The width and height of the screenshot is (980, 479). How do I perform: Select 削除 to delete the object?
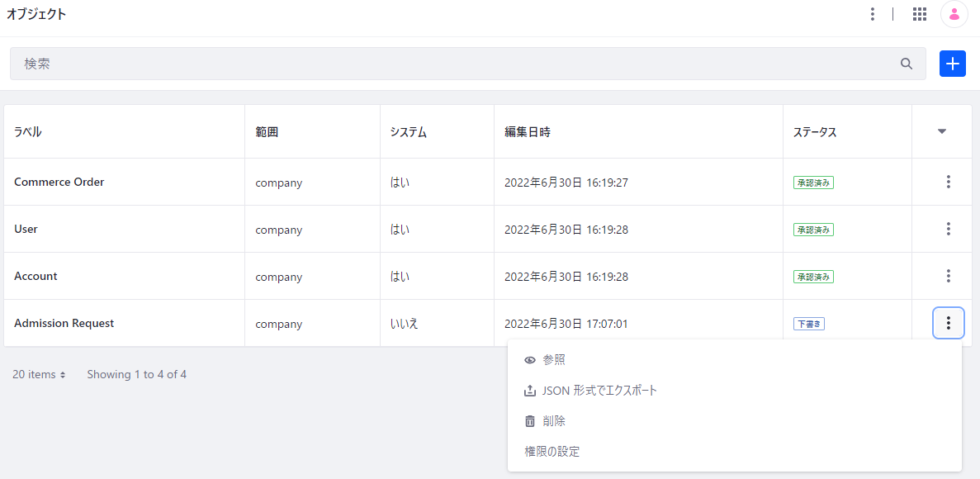553,421
